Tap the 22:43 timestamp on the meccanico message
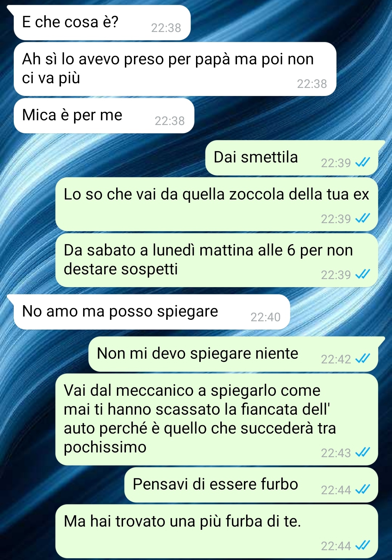Image resolution: width=392 pixels, height=560 pixels. (336, 453)
